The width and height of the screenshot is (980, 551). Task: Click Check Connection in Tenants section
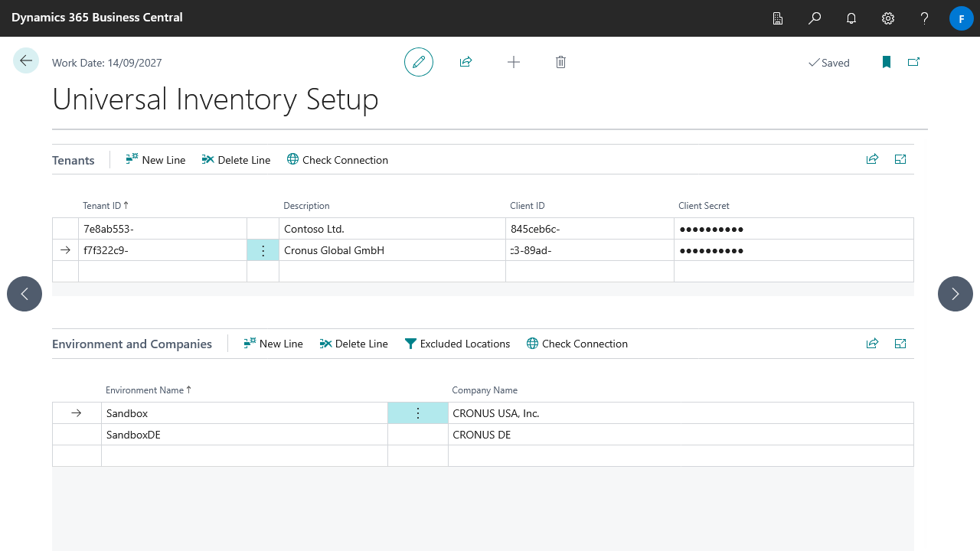(337, 160)
